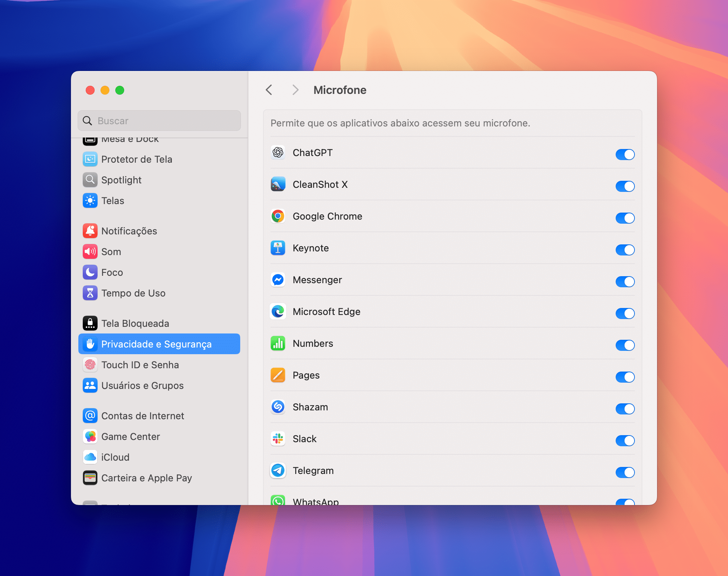Select the Telegram row label
This screenshot has height=576, width=728.
point(313,471)
